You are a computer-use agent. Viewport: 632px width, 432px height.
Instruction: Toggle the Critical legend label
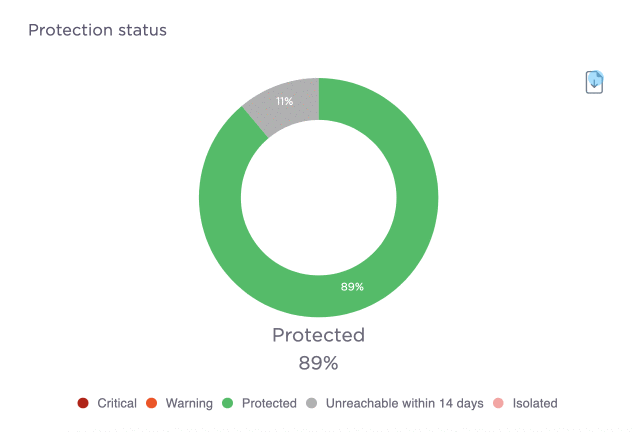117,403
